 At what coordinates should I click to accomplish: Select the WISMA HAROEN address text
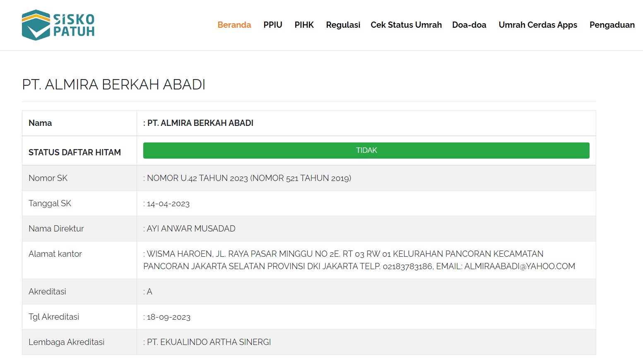click(359, 260)
